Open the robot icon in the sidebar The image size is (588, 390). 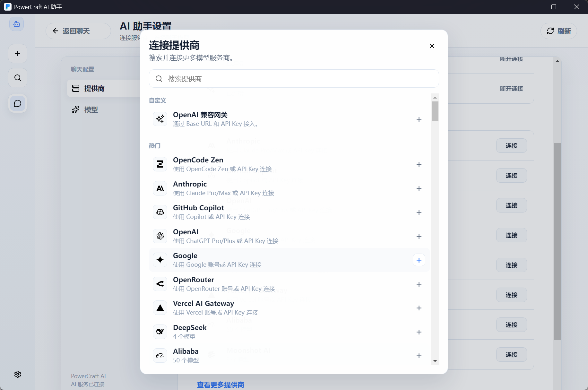[17, 24]
